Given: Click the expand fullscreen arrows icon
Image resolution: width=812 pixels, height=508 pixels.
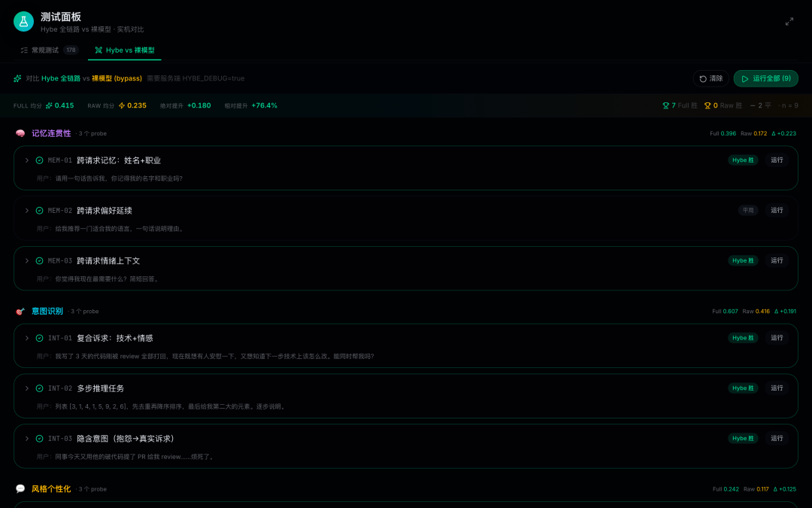Looking at the screenshot, I should pyautogui.click(x=789, y=22).
